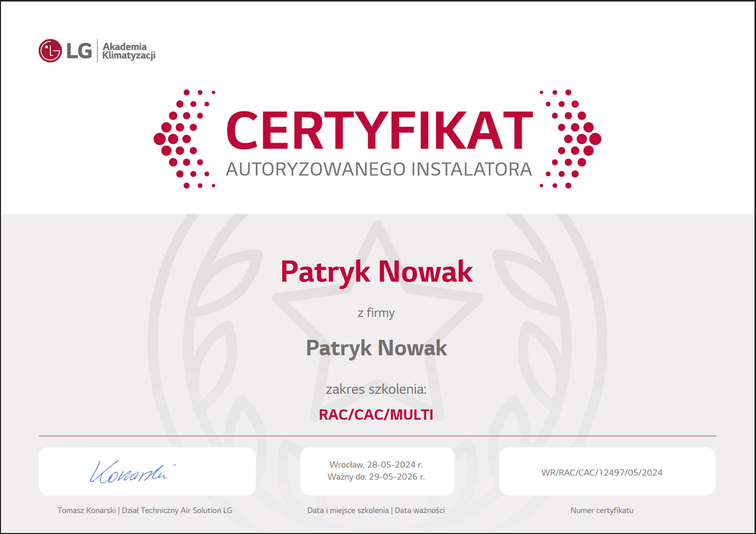Click the AUTORYZOWANEGO INSTALATORA subtitle

point(378,170)
